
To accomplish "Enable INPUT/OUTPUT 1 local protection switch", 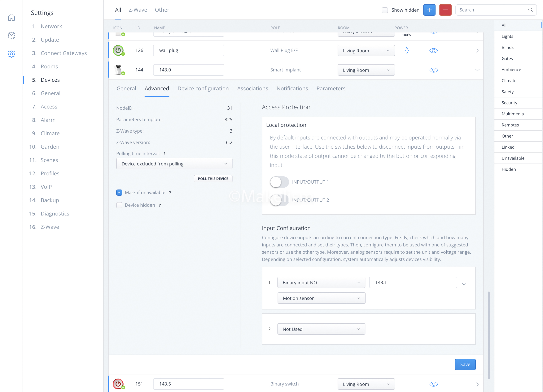I will [279, 182].
